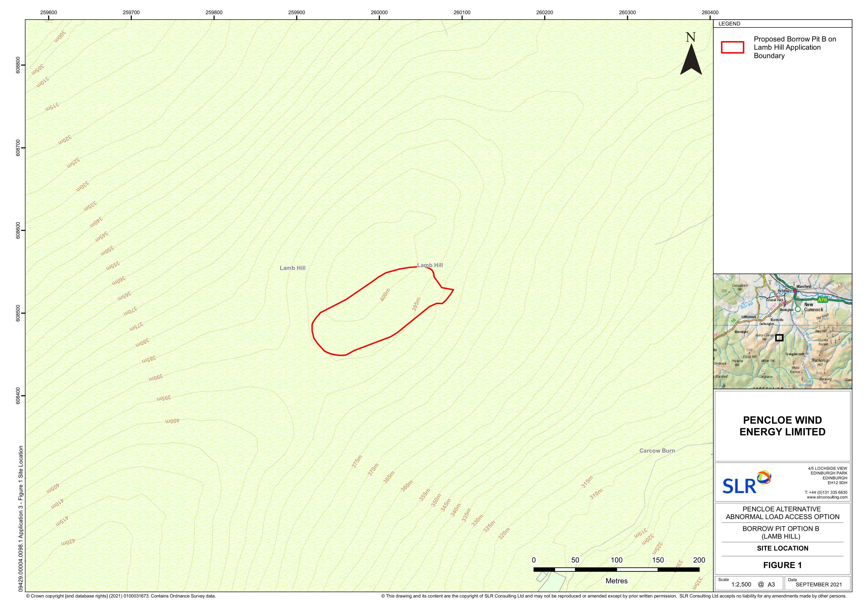Click the 'Lamb Hill' label west of the boundary
Viewport: 868px width, 614px height.
pos(292,268)
